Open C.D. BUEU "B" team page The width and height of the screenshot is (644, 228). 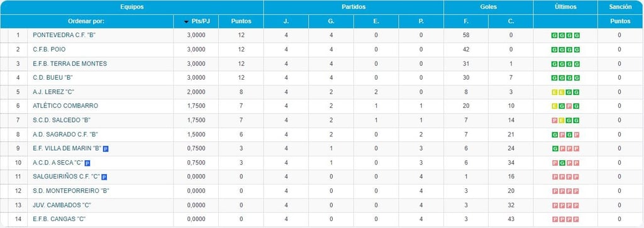53,78
